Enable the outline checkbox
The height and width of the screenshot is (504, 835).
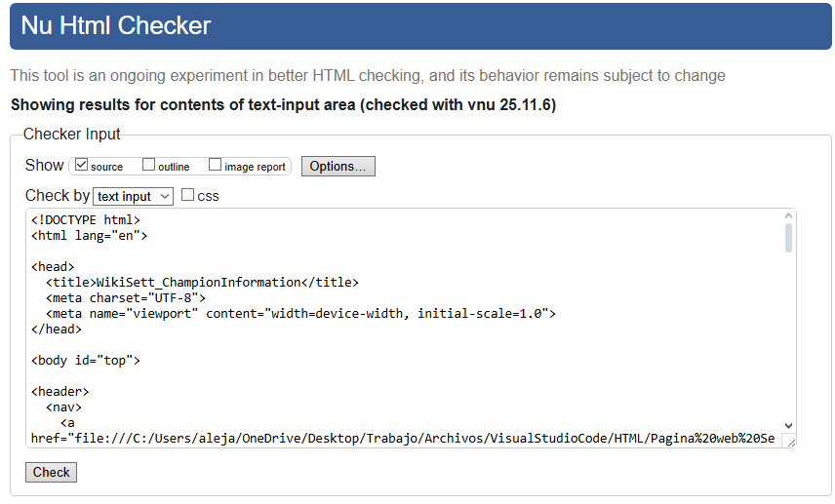pos(149,165)
